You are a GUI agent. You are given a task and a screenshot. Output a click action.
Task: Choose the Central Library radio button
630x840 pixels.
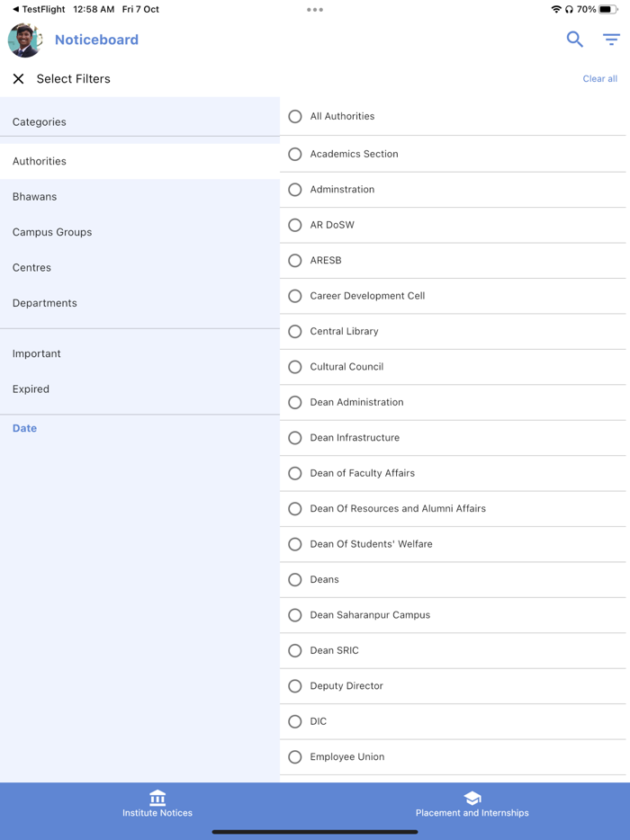click(295, 332)
